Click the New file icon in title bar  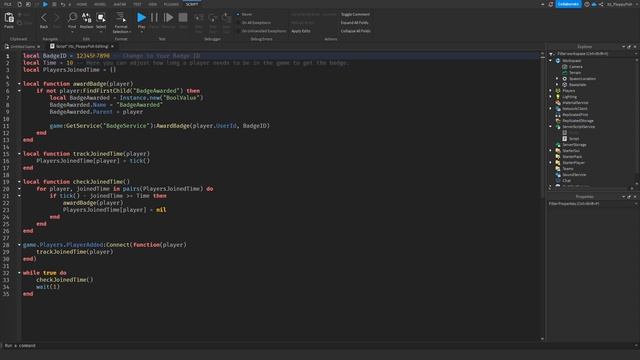pos(19,4)
